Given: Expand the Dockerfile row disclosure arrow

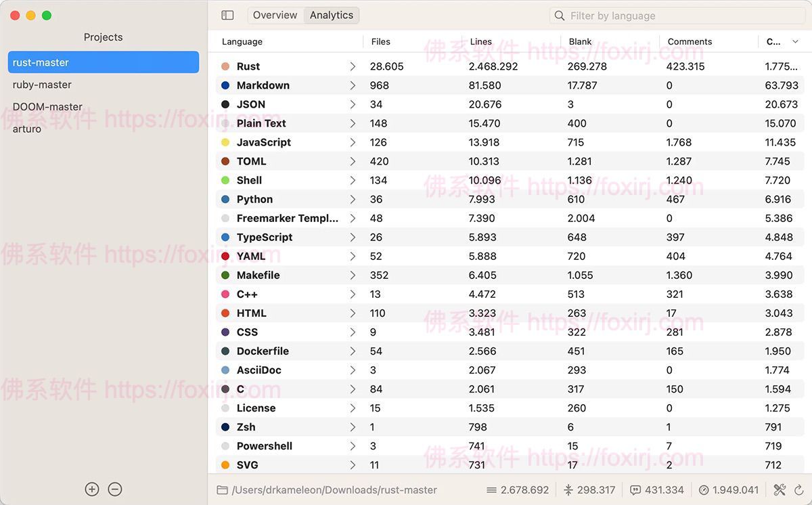Looking at the screenshot, I should (353, 351).
